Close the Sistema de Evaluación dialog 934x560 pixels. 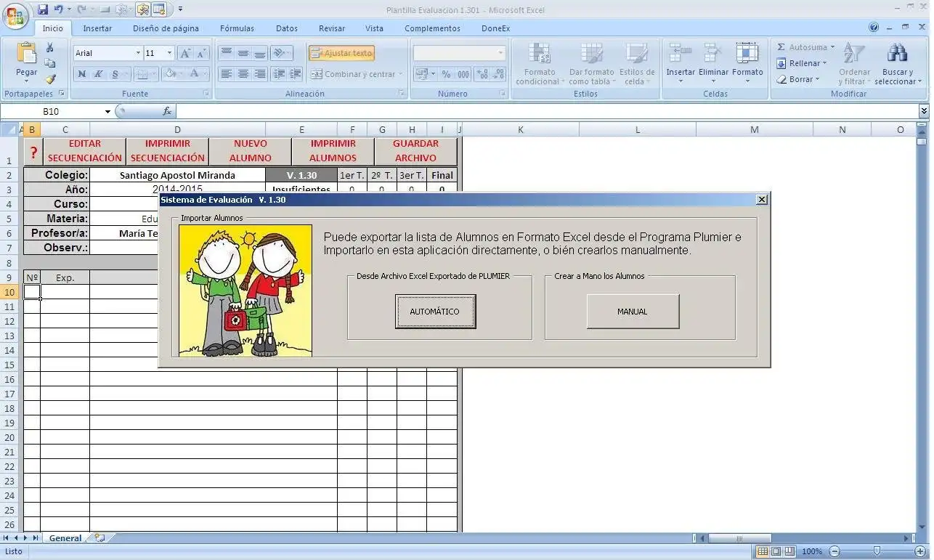[x=761, y=200]
